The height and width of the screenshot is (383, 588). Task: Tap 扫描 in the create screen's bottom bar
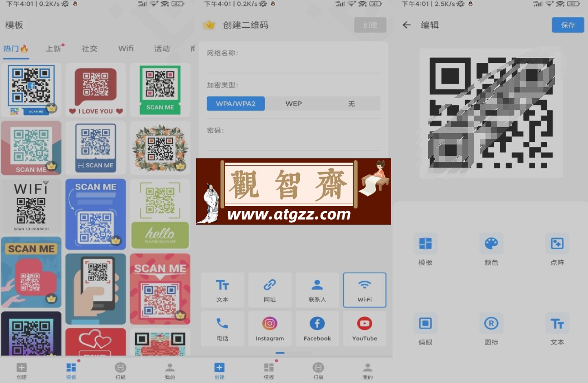tap(318, 371)
